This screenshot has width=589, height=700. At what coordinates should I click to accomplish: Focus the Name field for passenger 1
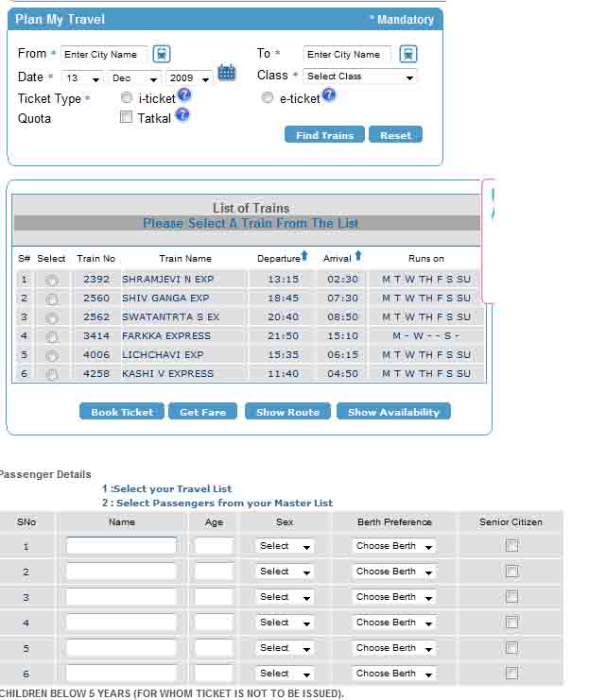(x=121, y=546)
